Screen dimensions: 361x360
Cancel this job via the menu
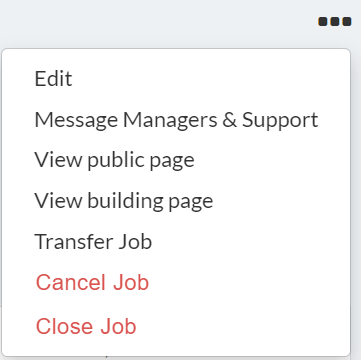[92, 283]
